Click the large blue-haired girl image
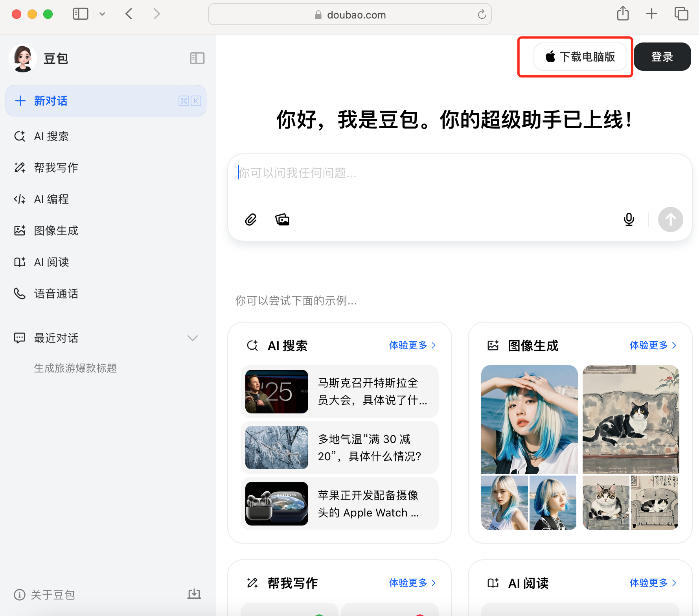This screenshot has width=699, height=616. [529, 419]
